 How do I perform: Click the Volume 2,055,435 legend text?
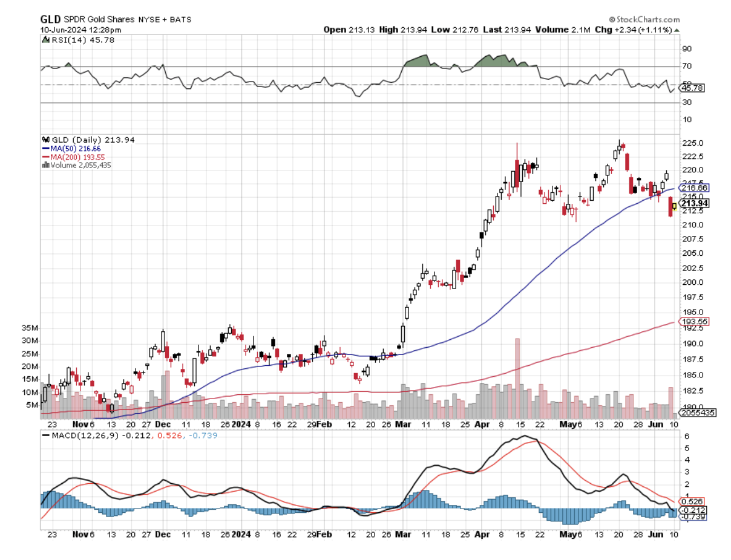(80, 164)
